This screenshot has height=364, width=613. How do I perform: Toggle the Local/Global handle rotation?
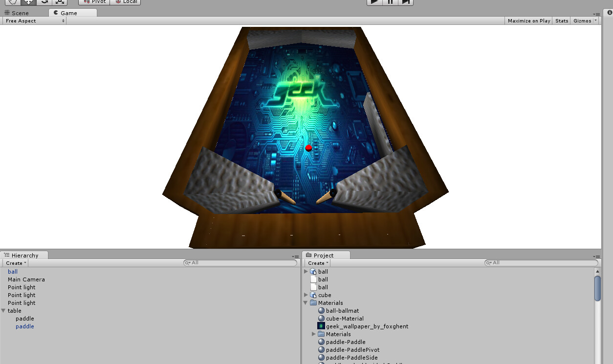pyautogui.click(x=125, y=2)
